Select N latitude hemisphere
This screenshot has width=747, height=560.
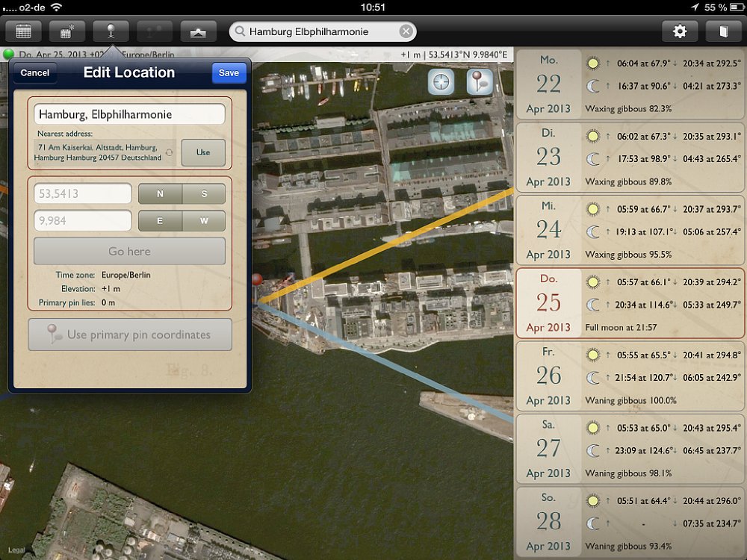point(160,194)
